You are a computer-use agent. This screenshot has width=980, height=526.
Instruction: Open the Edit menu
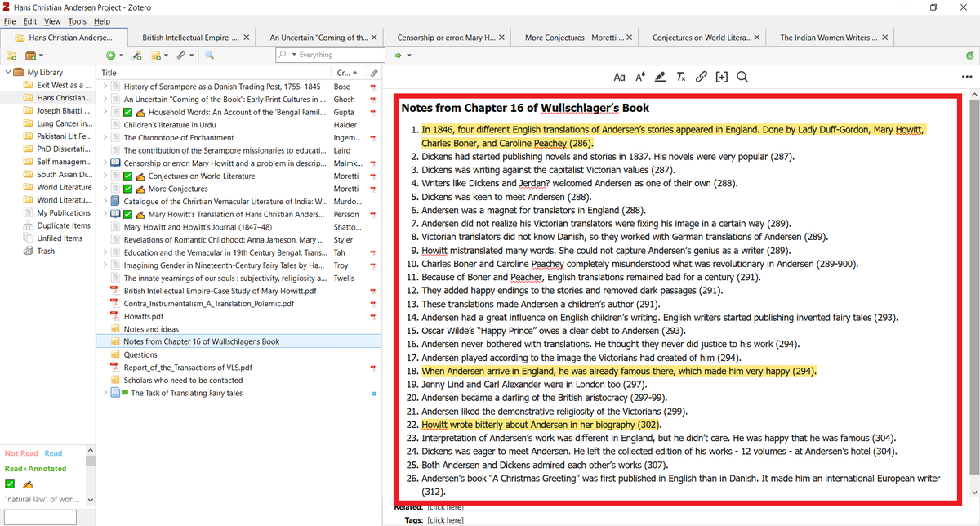pos(30,21)
